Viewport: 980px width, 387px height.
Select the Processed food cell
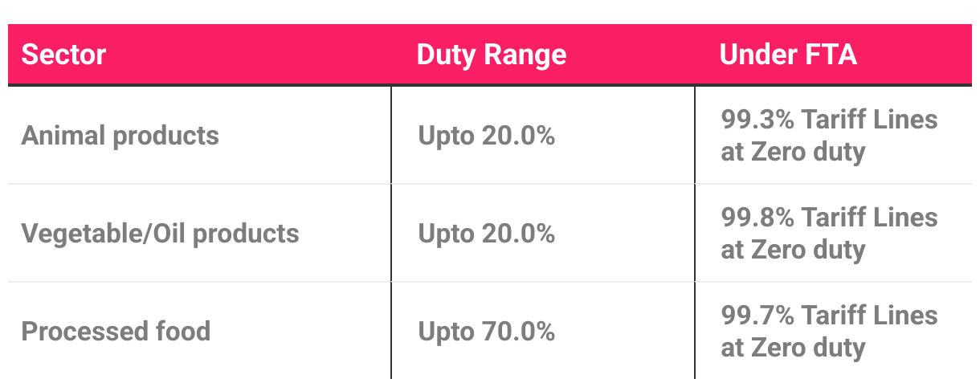116,332
